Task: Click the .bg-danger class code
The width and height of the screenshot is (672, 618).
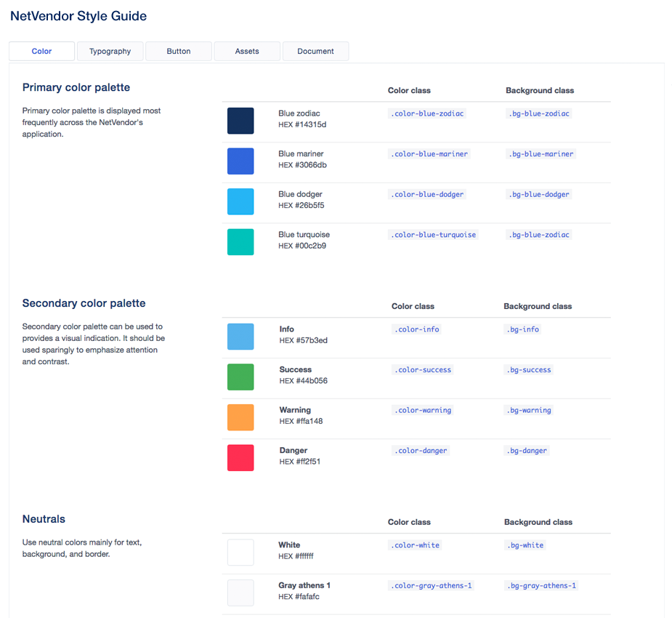Action: click(x=527, y=451)
